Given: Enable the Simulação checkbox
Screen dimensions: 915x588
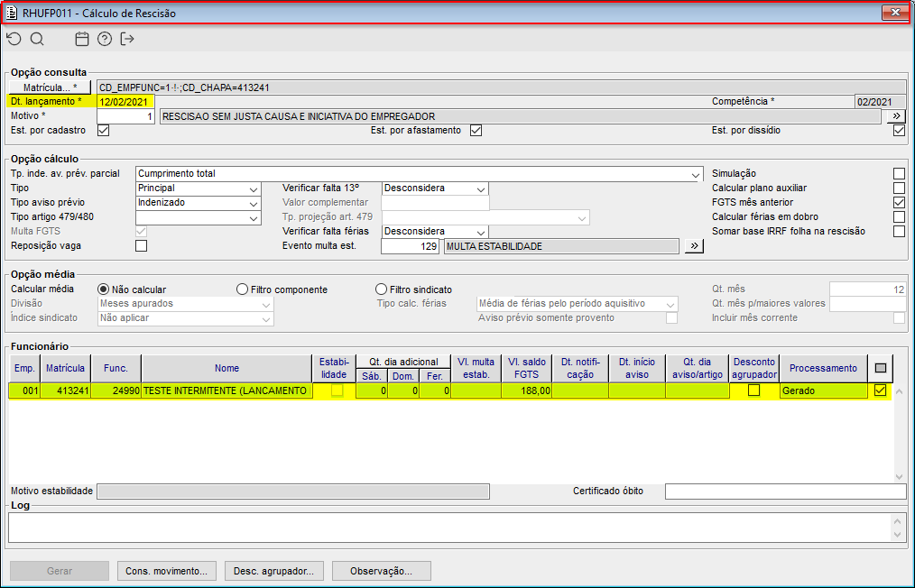Looking at the screenshot, I should click(x=900, y=173).
